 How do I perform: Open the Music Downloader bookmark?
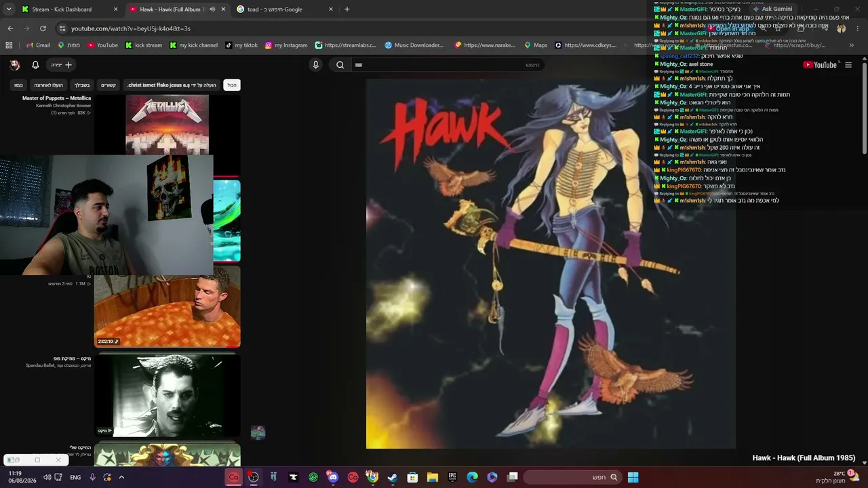(x=414, y=45)
